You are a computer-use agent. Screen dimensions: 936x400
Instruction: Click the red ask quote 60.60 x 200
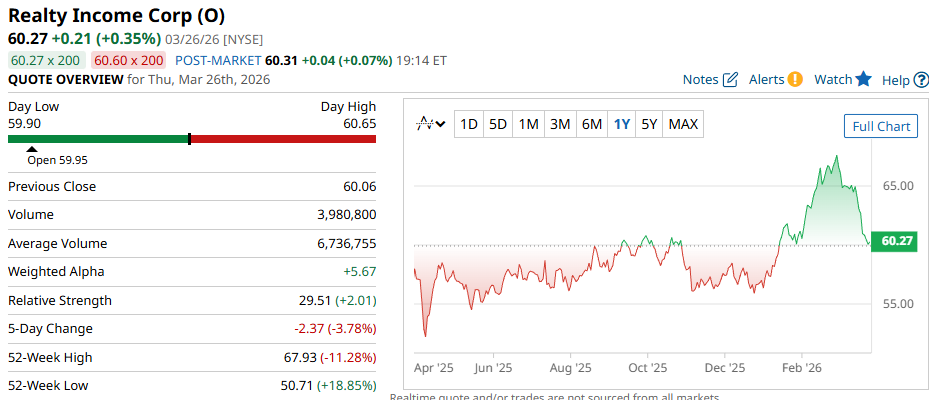129,60
